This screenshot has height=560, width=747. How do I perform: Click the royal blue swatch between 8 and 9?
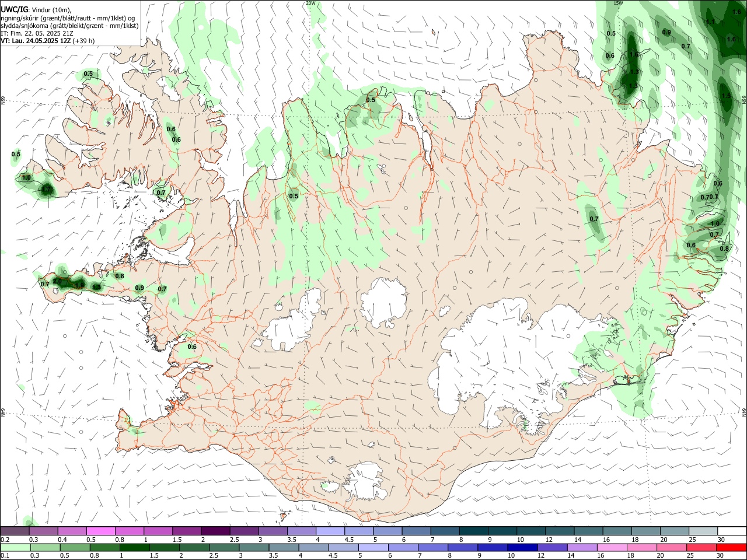click(x=463, y=548)
